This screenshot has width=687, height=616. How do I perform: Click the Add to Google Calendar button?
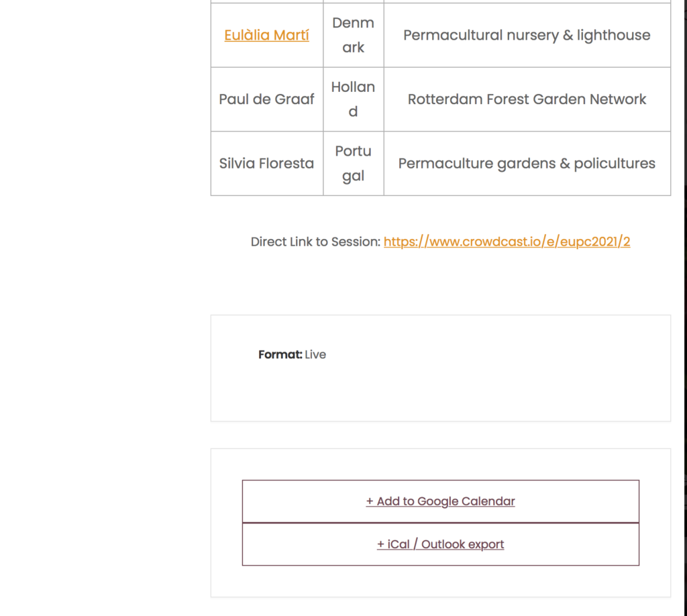[x=441, y=501]
